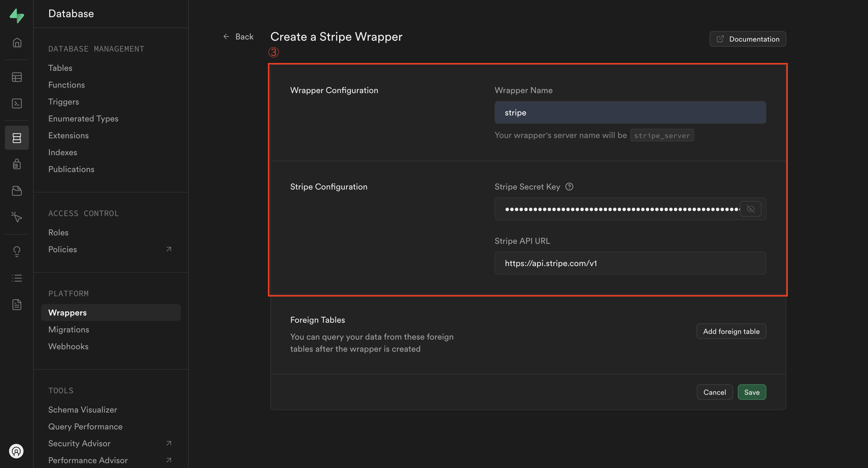Open Enumerated Types menu item
Screen dimensions: 868x468
point(83,119)
